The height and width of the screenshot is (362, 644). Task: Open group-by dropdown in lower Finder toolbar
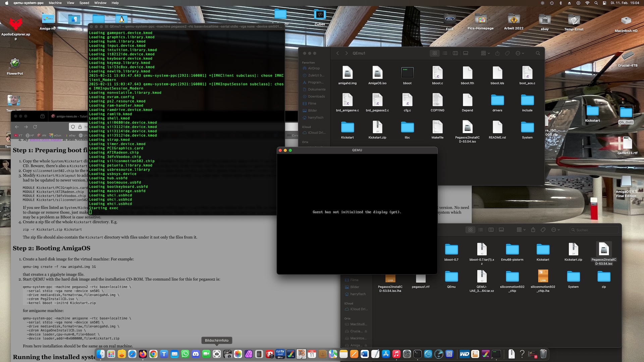[521, 230]
